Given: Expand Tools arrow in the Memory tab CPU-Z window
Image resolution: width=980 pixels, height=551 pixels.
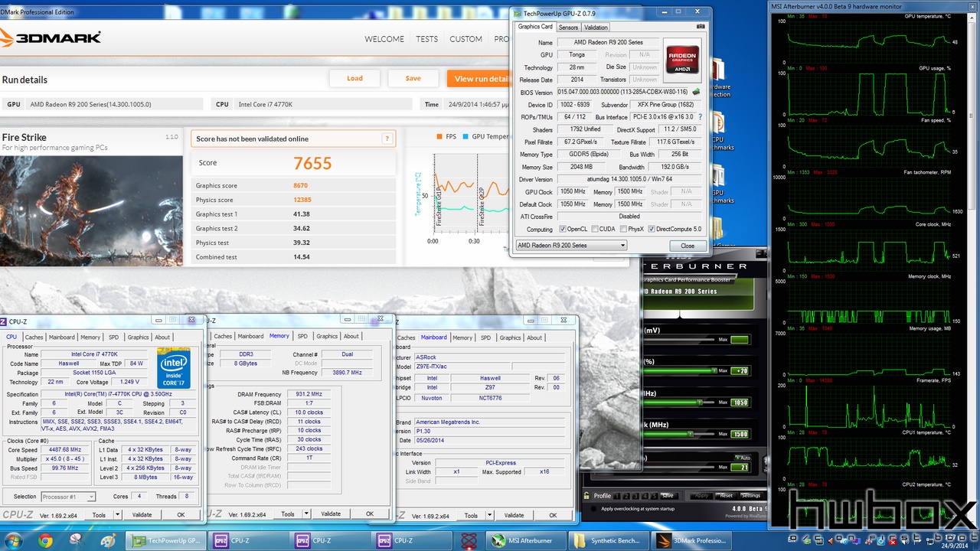Looking at the screenshot, I should 307,514.
